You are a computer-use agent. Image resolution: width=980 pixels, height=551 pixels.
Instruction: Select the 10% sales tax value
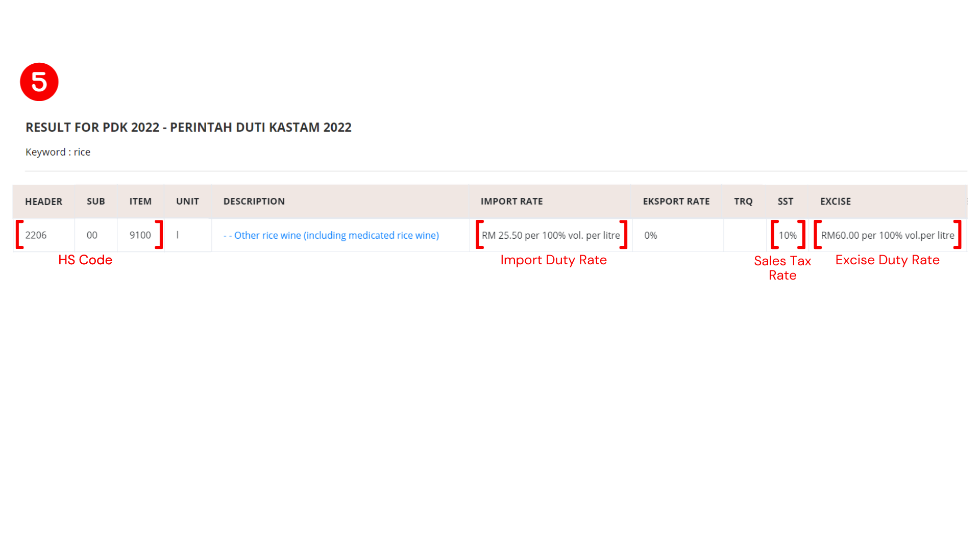click(x=788, y=235)
